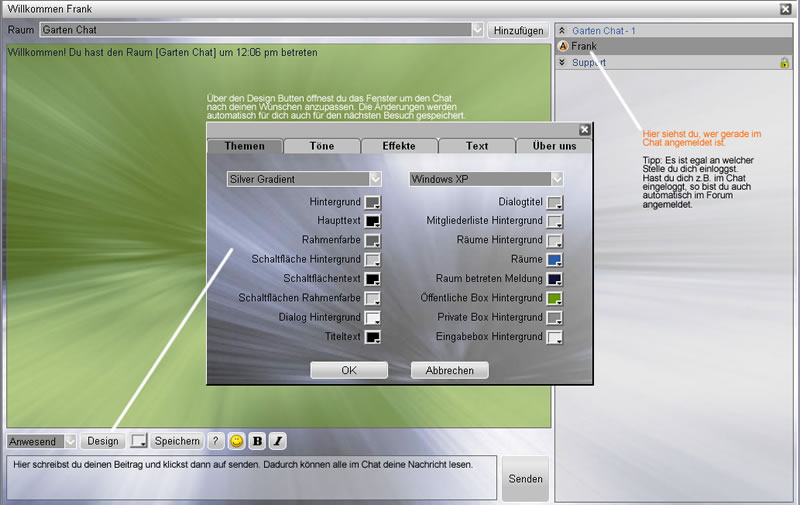Switch to the Töne tab

point(322,146)
